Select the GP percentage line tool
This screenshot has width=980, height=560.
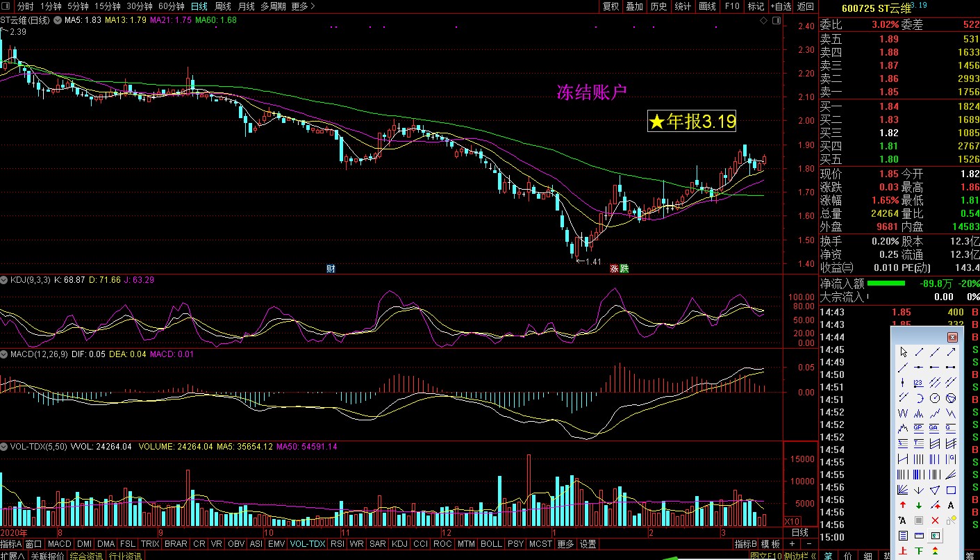click(x=918, y=428)
